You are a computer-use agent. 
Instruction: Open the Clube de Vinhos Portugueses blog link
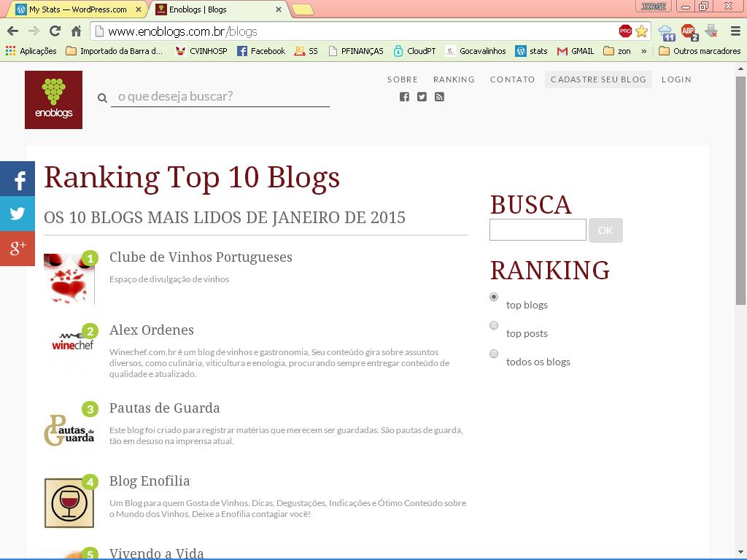coord(201,257)
